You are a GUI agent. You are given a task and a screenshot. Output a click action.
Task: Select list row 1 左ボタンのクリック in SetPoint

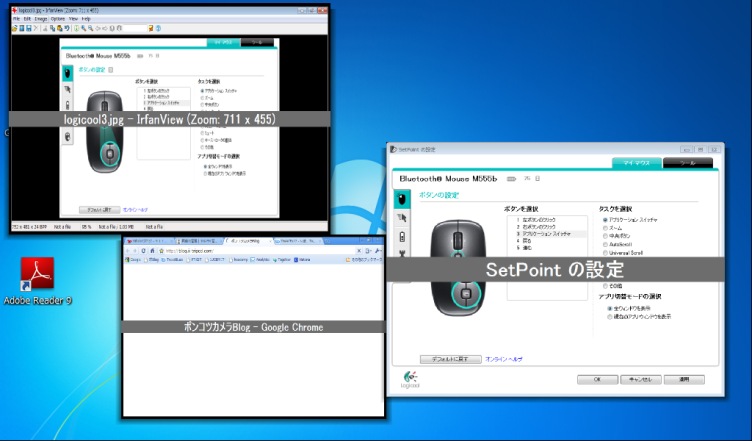point(547,220)
